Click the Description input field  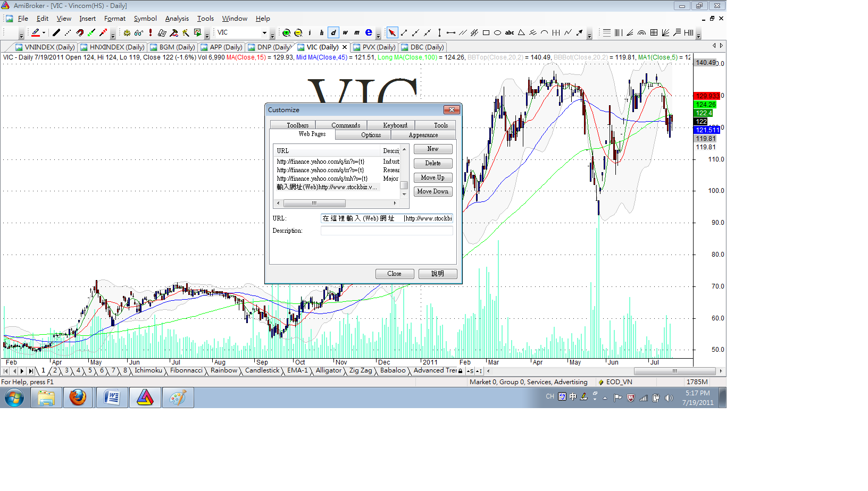(387, 231)
